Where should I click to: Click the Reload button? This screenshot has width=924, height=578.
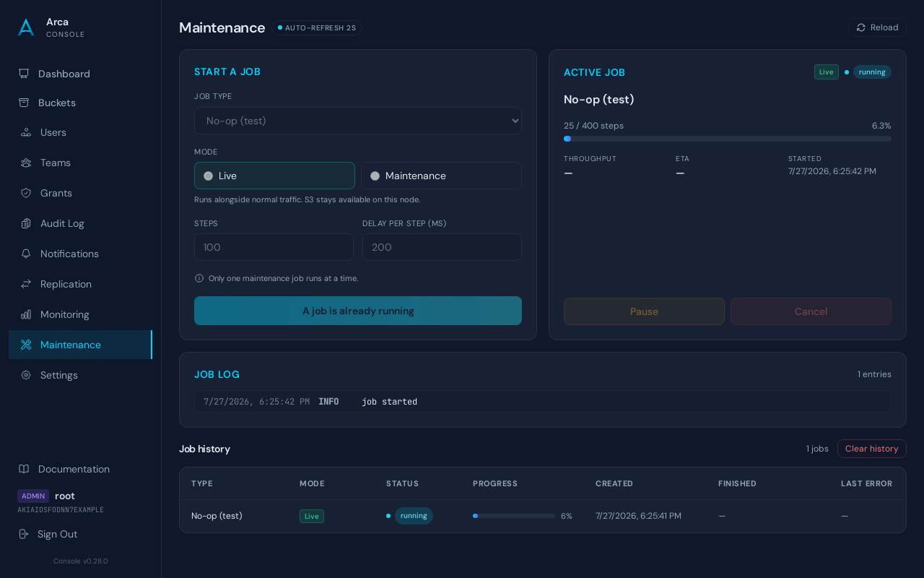click(x=877, y=27)
